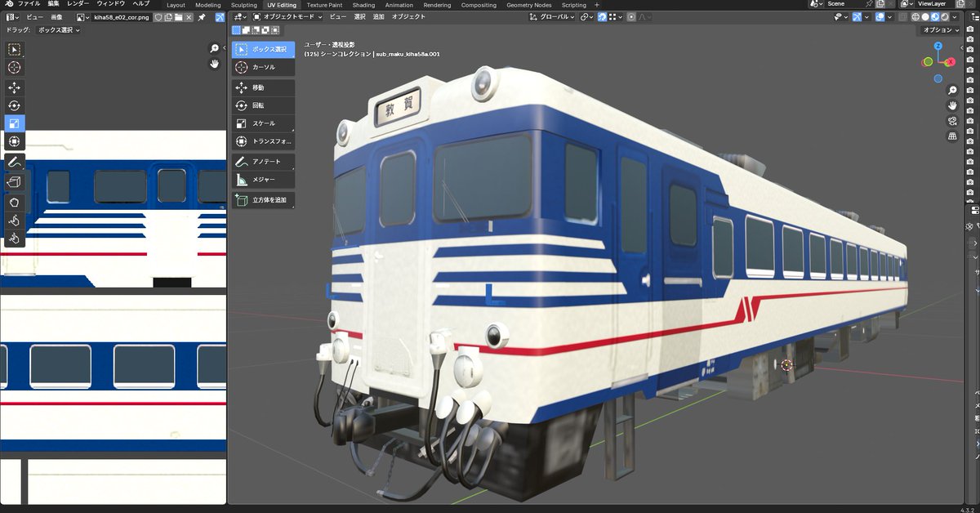Click the Scene name field
980x513 pixels.
(845, 4)
